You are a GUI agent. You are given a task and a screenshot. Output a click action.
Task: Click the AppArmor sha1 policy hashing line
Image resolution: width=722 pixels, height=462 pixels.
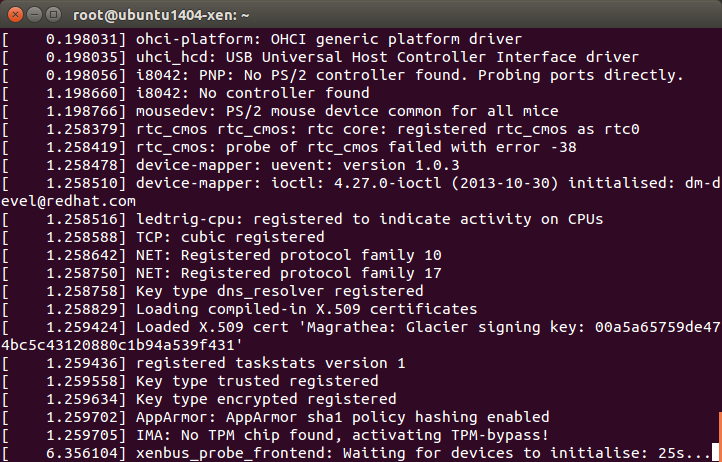point(275,417)
